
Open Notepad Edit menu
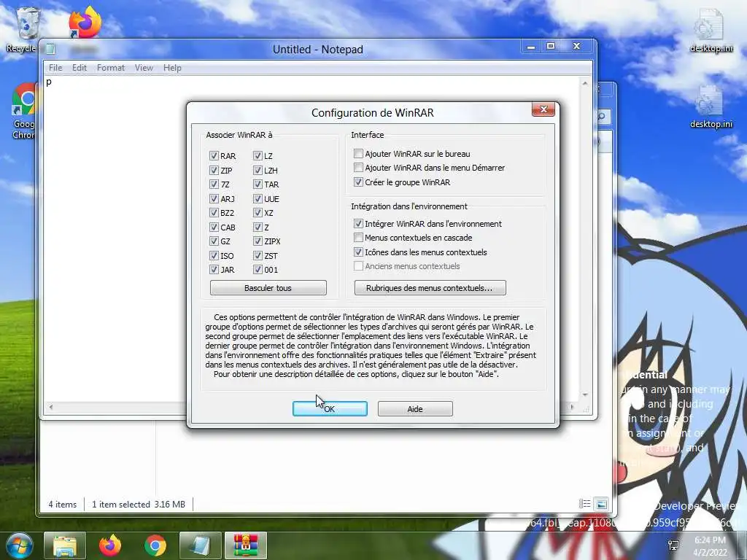pyautogui.click(x=79, y=68)
